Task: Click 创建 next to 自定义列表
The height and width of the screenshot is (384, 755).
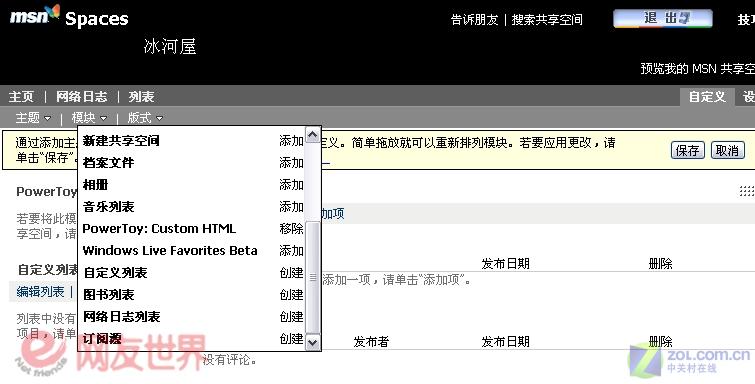Action: [x=291, y=273]
